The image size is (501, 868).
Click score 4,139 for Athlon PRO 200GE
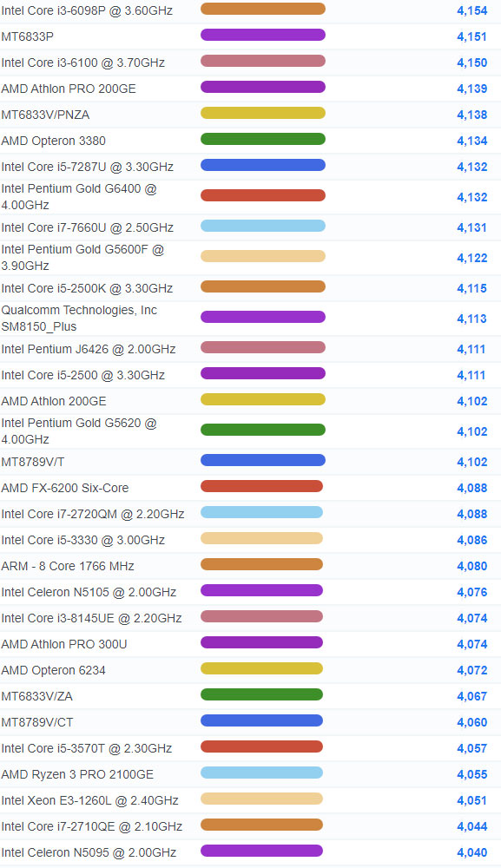point(472,89)
